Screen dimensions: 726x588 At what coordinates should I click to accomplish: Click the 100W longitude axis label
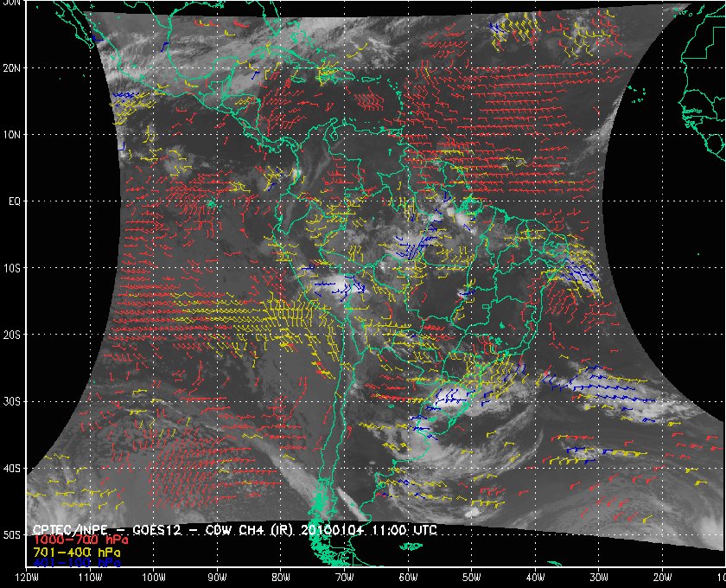[154, 578]
